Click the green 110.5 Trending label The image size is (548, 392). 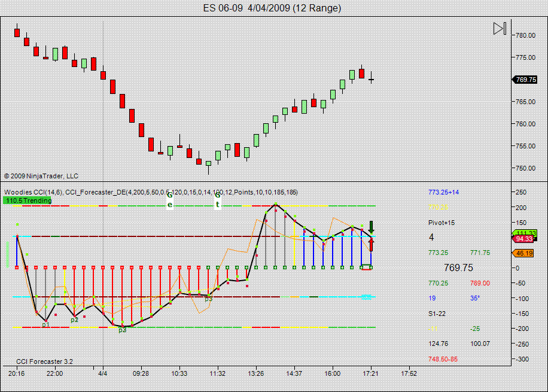tap(28, 200)
